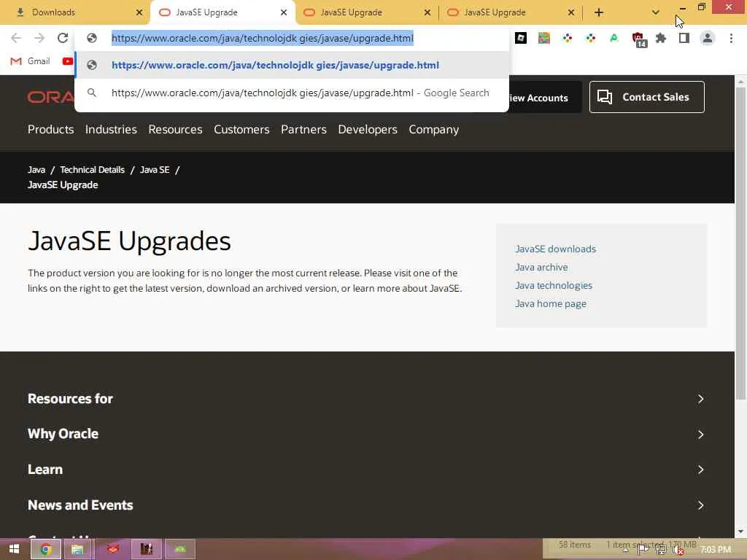Click the green letter A extension

click(x=614, y=38)
